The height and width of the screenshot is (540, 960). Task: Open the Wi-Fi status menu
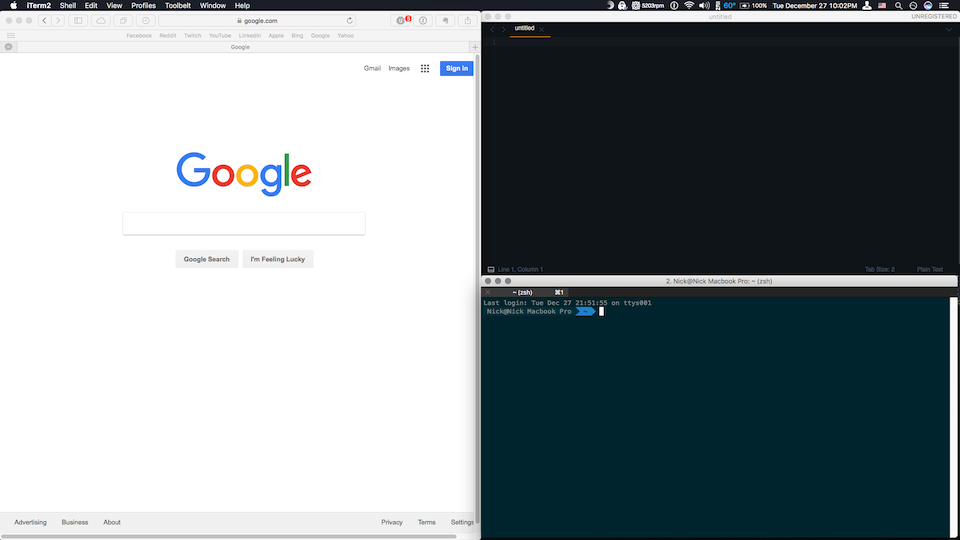click(689, 6)
